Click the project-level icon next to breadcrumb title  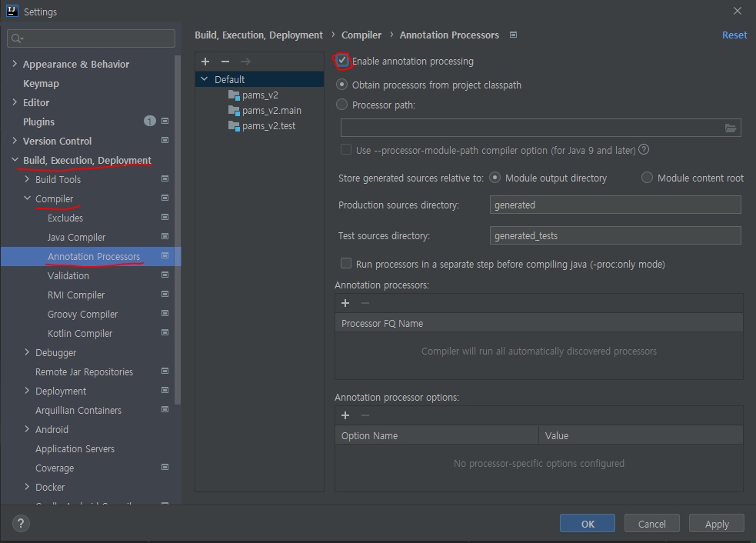(x=514, y=35)
